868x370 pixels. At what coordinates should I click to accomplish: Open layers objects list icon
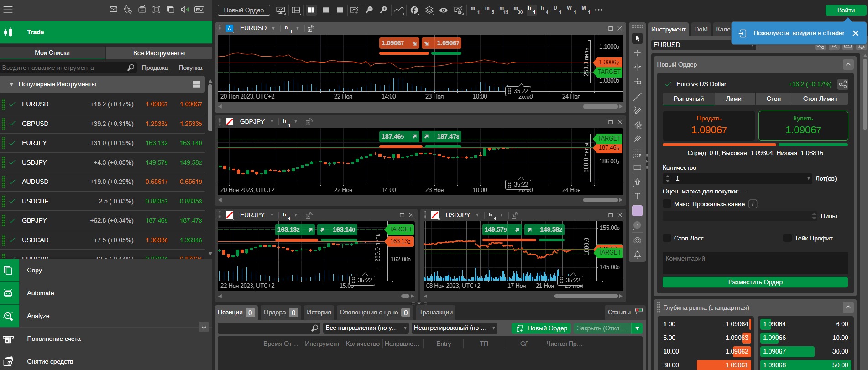coord(429,10)
